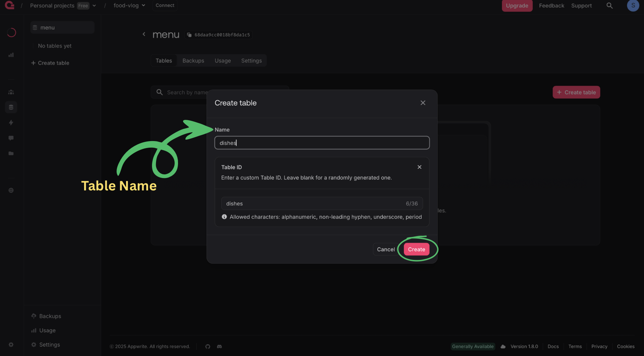Create the dishes table via Create button

416,249
